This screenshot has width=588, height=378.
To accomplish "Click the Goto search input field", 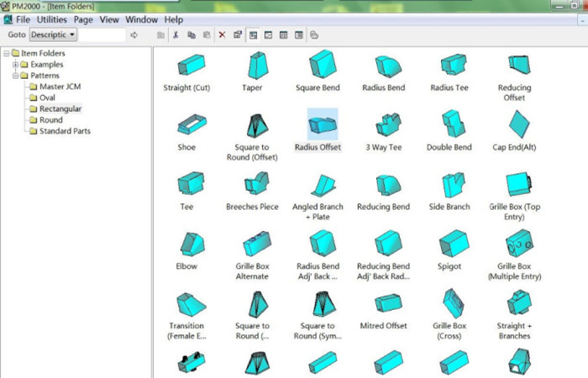I will pyautogui.click(x=102, y=34).
